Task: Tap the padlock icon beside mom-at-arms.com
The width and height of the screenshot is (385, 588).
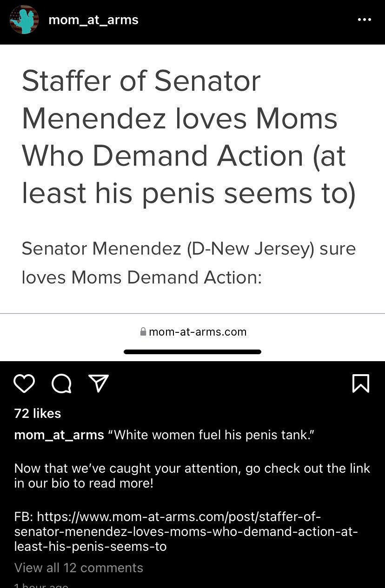Action: coord(143,332)
